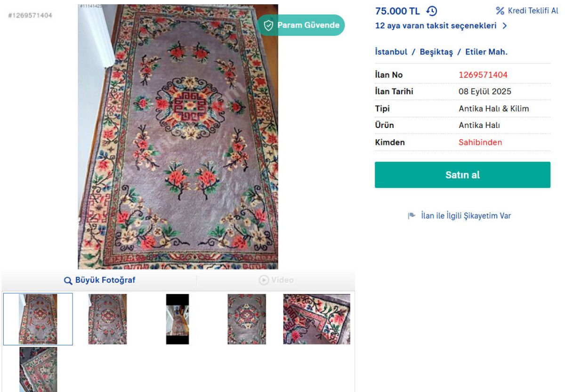Screen dimensions: 565x392
Task: Click the magnifier icon for Büyük Fotoğraf
Action: (x=68, y=280)
